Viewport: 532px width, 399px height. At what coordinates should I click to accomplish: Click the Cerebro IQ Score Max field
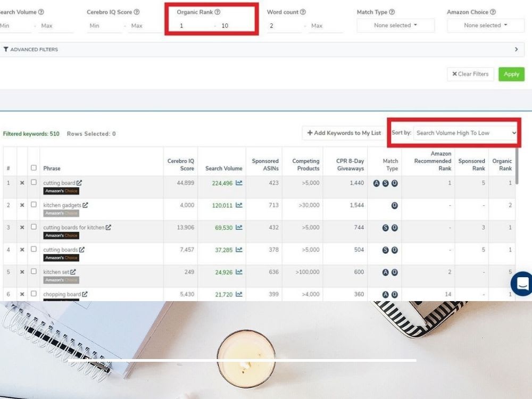pos(145,26)
